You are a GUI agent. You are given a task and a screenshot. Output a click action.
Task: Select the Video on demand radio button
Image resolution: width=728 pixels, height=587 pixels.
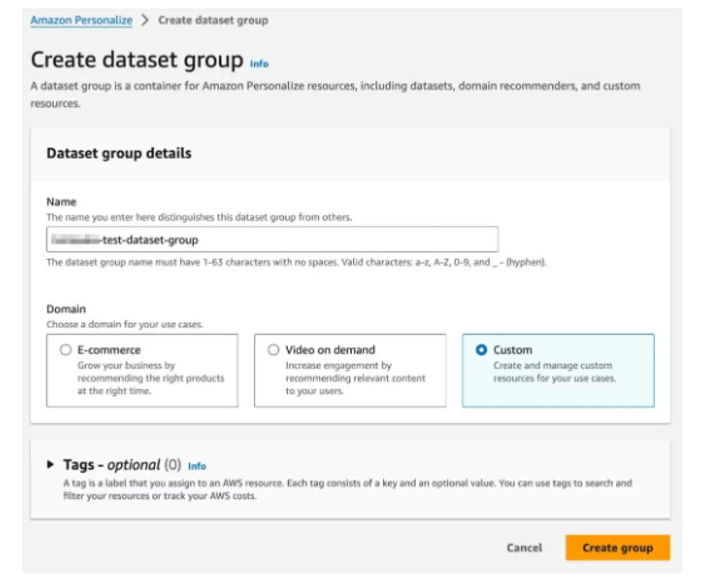pyautogui.click(x=274, y=350)
